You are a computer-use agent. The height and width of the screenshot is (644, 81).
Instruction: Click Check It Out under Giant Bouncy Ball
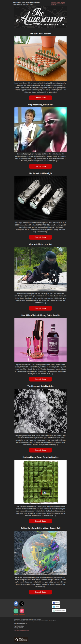point(40,592)
